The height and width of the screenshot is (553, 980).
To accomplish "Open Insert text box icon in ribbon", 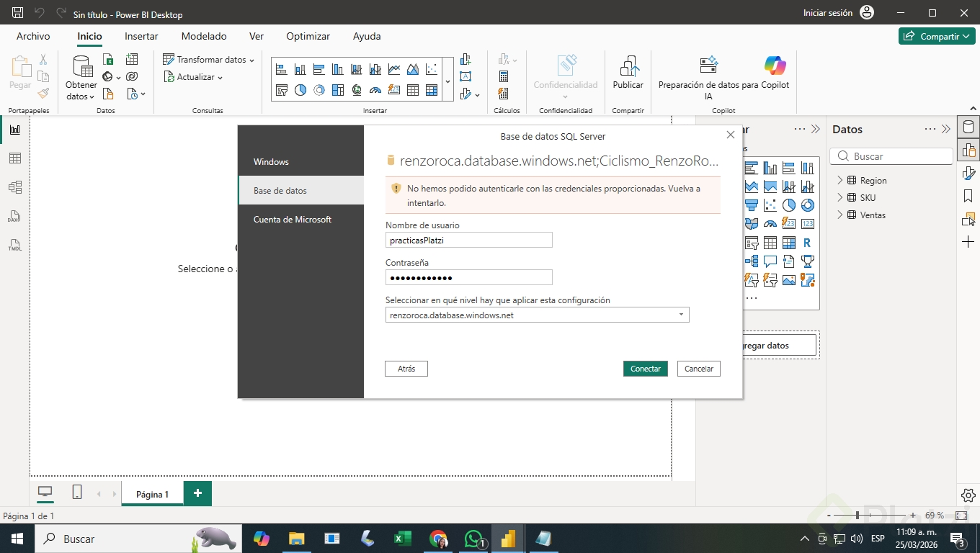I will (465, 76).
